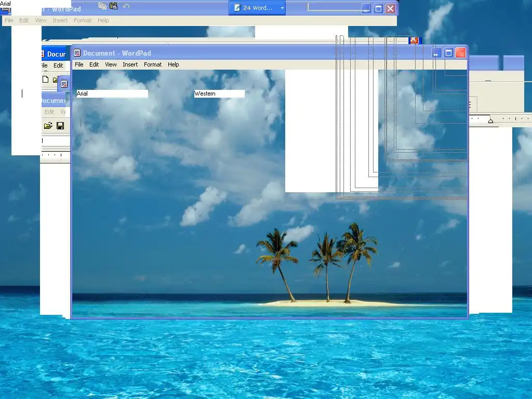The height and width of the screenshot is (399, 532).
Task: Open the faded Format menu in the top WordPad window
Action: pyautogui.click(x=83, y=20)
